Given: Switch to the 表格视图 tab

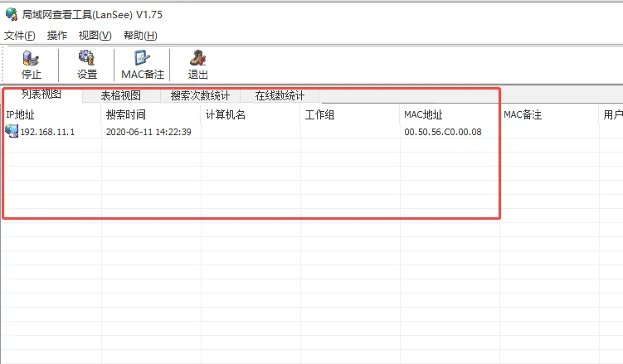Looking at the screenshot, I should 121,95.
